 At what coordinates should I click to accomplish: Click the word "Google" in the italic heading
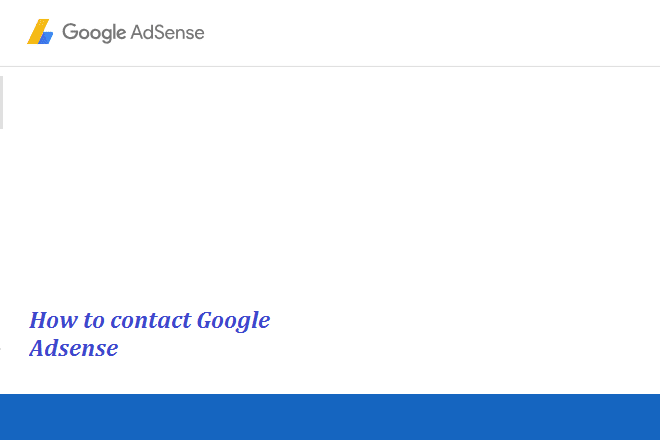click(234, 321)
